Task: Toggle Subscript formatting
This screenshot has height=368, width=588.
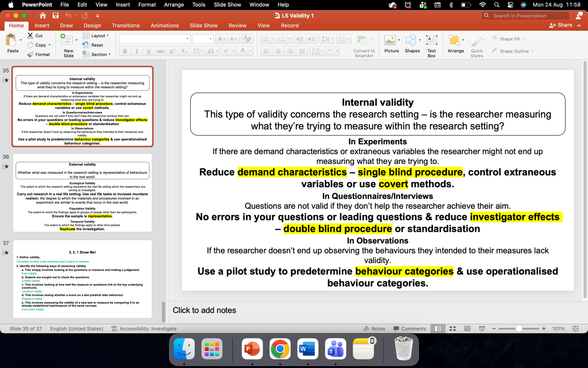Action: point(184,51)
